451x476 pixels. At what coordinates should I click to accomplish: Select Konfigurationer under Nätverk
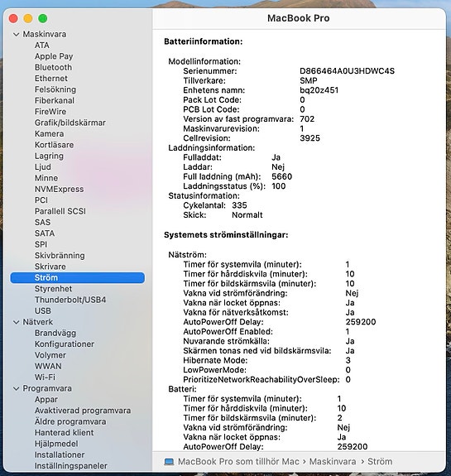65,344
